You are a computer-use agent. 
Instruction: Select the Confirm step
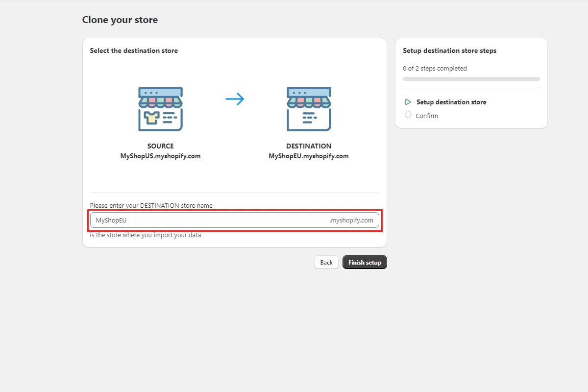427,116
